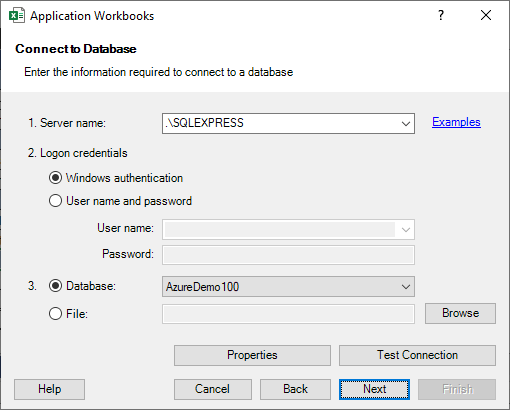Choose User name and password option
This screenshot has height=410, width=510.
tap(55, 201)
